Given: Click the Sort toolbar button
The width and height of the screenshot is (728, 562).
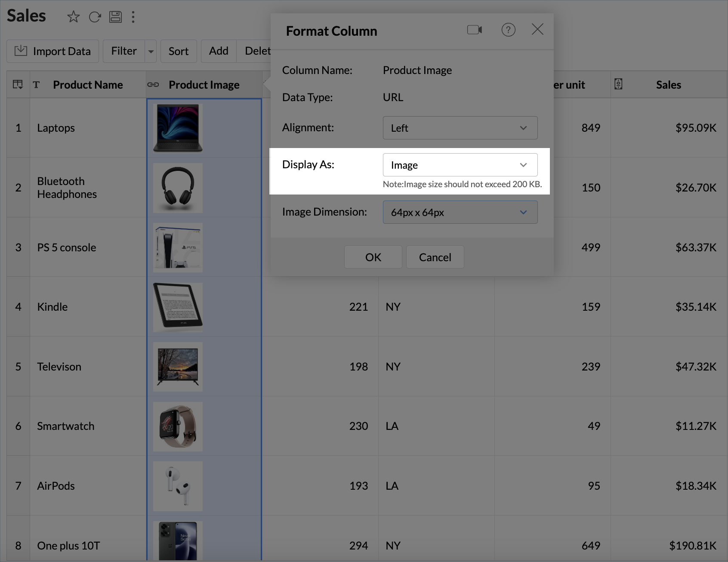Looking at the screenshot, I should tap(179, 51).
